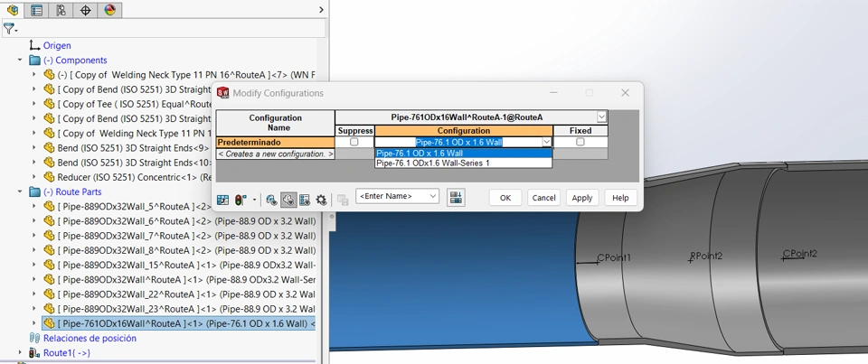Open the Configuration combo box arrow
This screenshot has width=868, height=364.
coord(546,142)
